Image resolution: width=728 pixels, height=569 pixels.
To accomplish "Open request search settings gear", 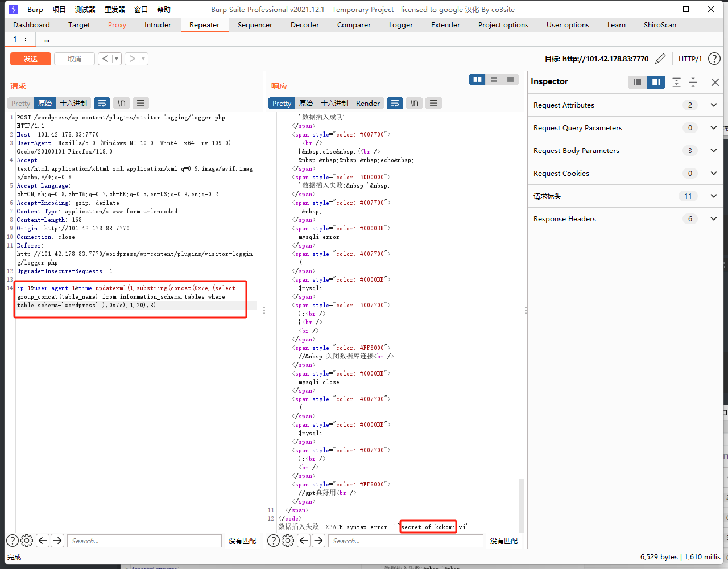I will pos(27,541).
